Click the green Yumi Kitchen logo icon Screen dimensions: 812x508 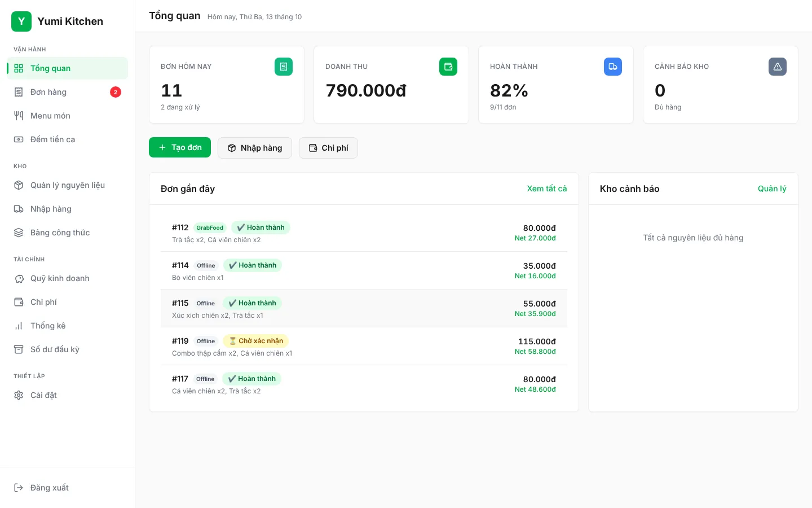pyautogui.click(x=21, y=21)
